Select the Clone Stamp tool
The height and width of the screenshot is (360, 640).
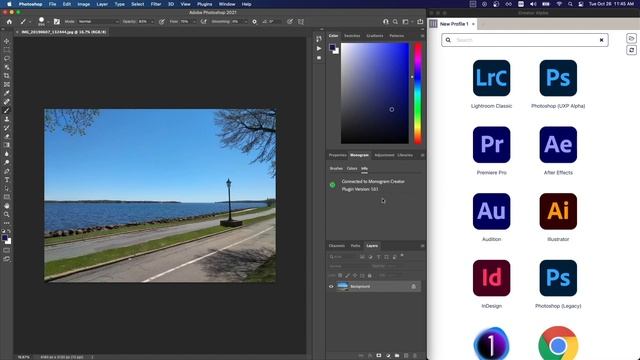tap(7, 119)
